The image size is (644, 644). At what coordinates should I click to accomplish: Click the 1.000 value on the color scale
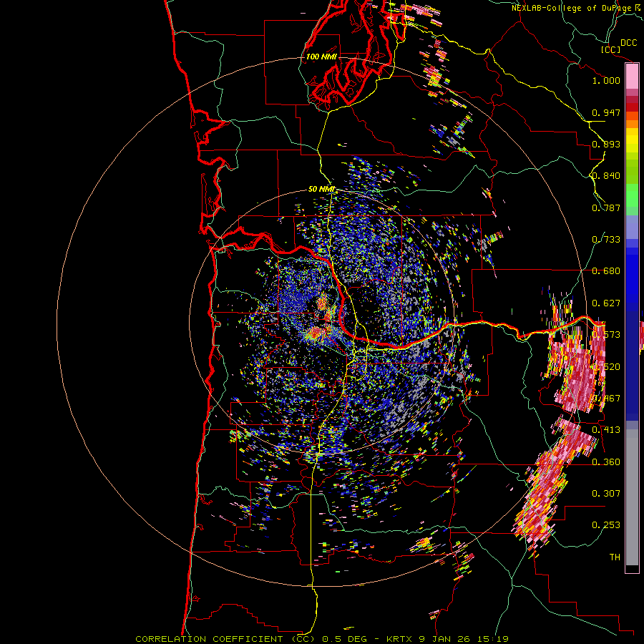[606, 80]
